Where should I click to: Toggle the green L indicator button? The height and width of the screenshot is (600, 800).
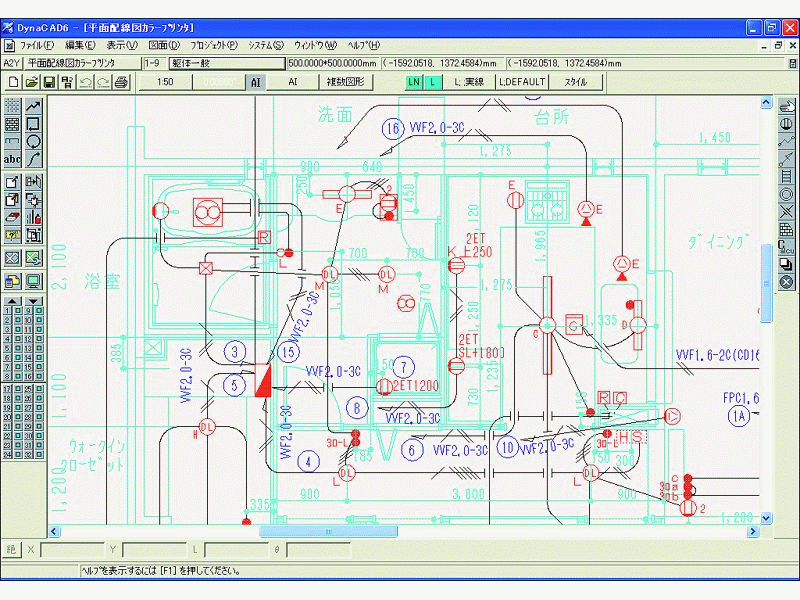tap(433, 82)
